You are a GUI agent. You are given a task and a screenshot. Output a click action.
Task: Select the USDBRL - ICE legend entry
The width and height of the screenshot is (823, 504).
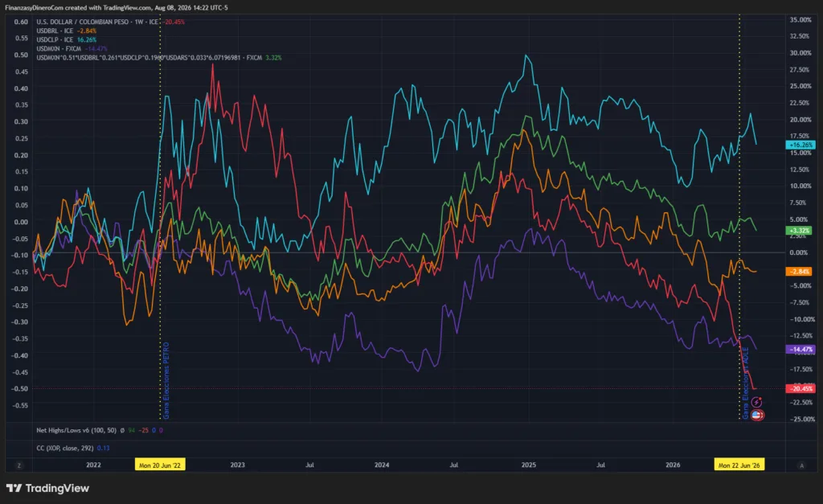point(55,31)
